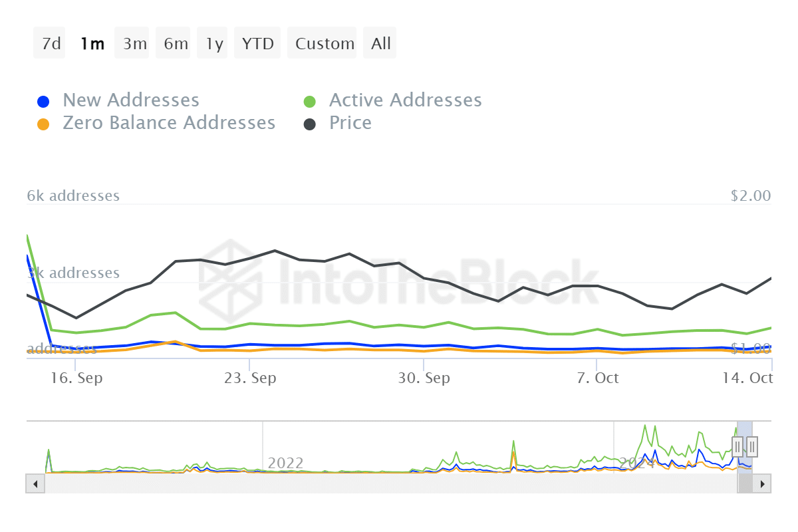This screenshot has height=532, width=798.
Task: Choose the 3m time range
Action: [134, 44]
